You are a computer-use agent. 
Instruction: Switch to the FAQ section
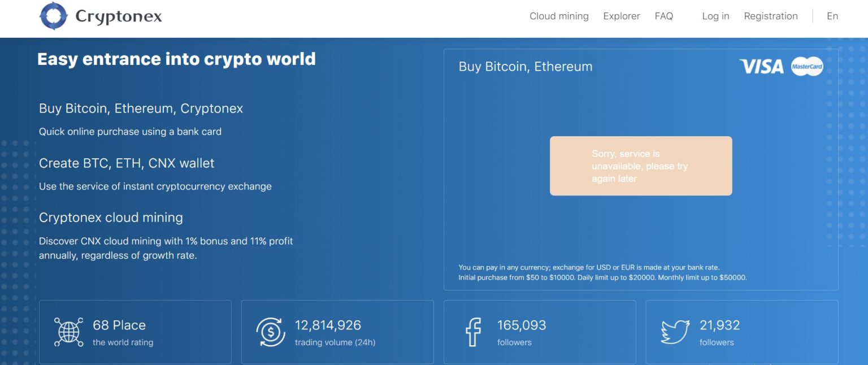point(664,16)
